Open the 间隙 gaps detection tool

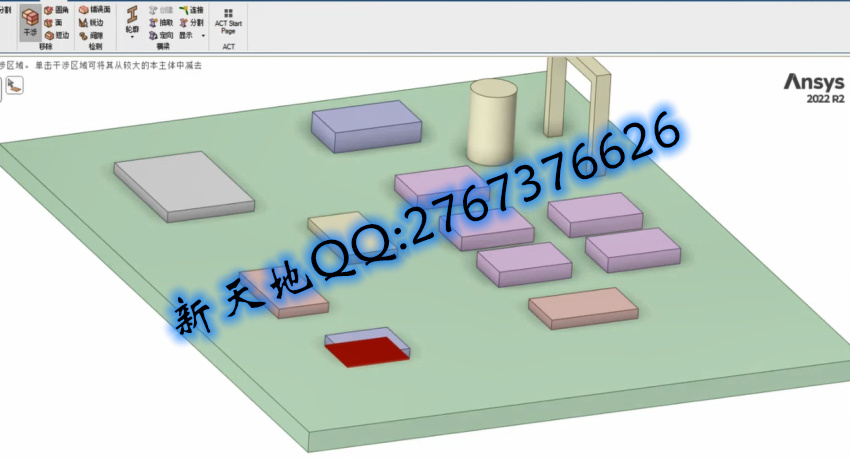[x=90, y=35]
